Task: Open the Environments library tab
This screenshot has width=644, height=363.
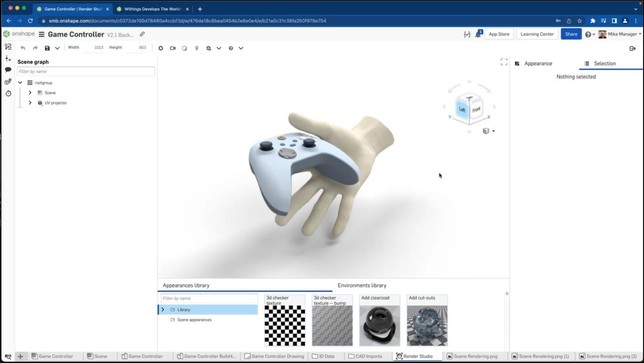Action: pyautogui.click(x=361, y=285)
